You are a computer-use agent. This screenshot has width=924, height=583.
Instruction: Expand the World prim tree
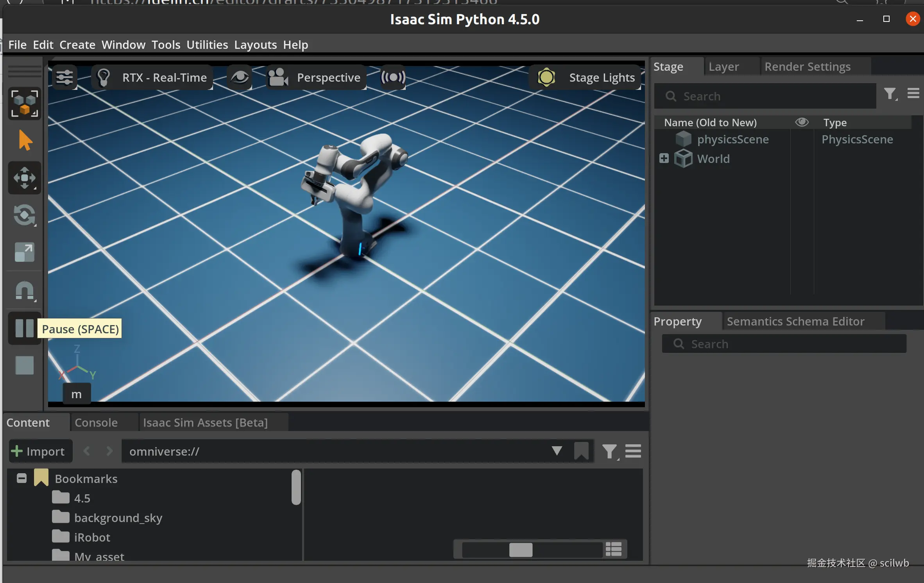(x=664, y=158)
